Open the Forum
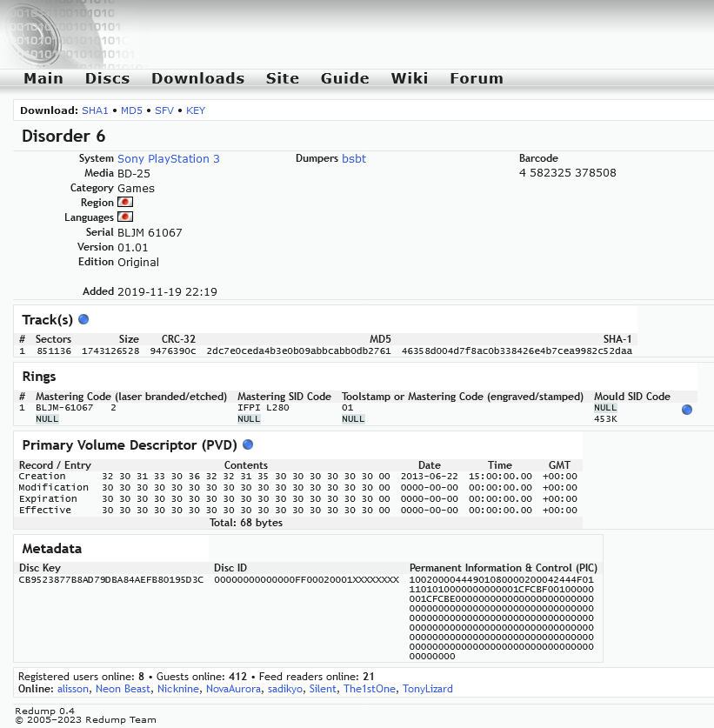The image size is (714, 728). pyautogui.click(x=477, y=78)
